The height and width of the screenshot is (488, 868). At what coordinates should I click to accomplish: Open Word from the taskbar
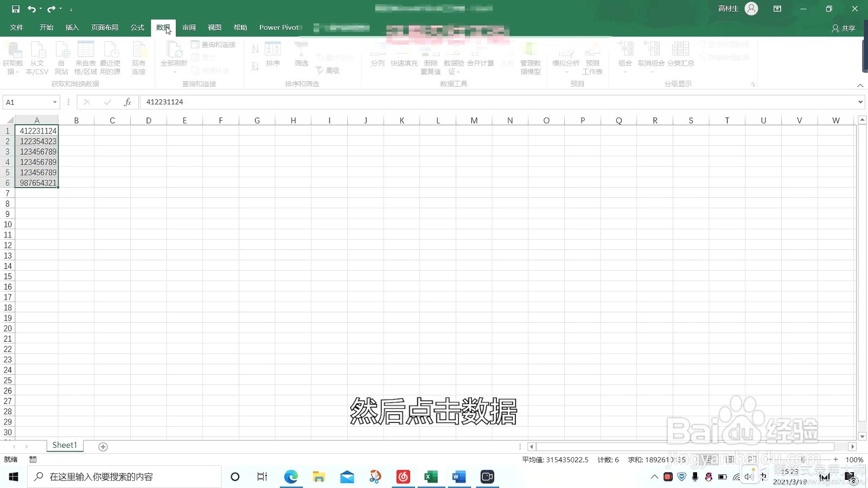(459, 477)
